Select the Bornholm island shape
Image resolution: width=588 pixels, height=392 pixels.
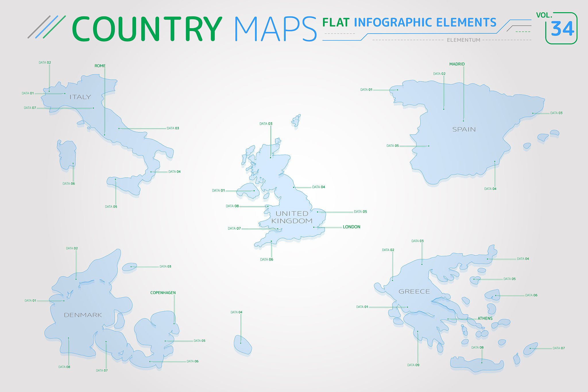[x=243, y=345]
